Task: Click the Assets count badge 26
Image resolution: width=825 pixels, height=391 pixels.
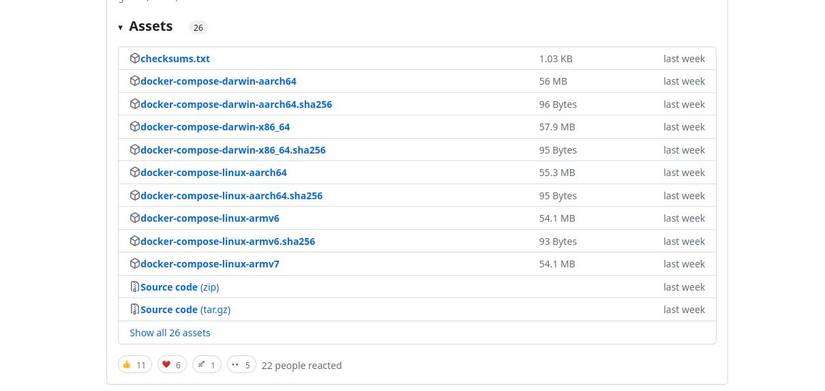Action: (198, 28)
